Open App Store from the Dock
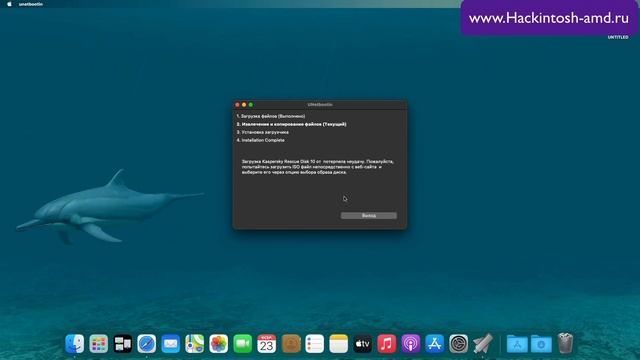Image resolution: width=640 pixels, height=360 pixels. [435, 344]
